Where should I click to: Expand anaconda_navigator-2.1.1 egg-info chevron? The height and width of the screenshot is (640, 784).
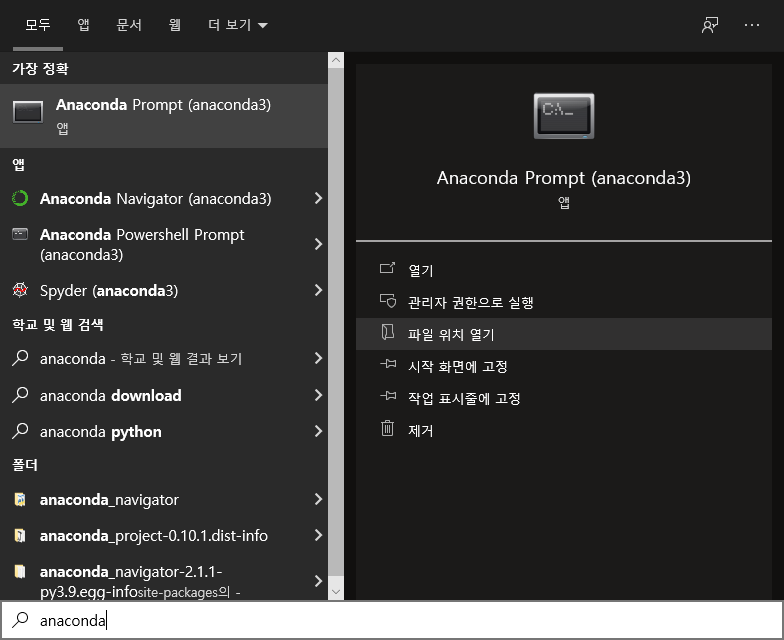tap(318, 581)
